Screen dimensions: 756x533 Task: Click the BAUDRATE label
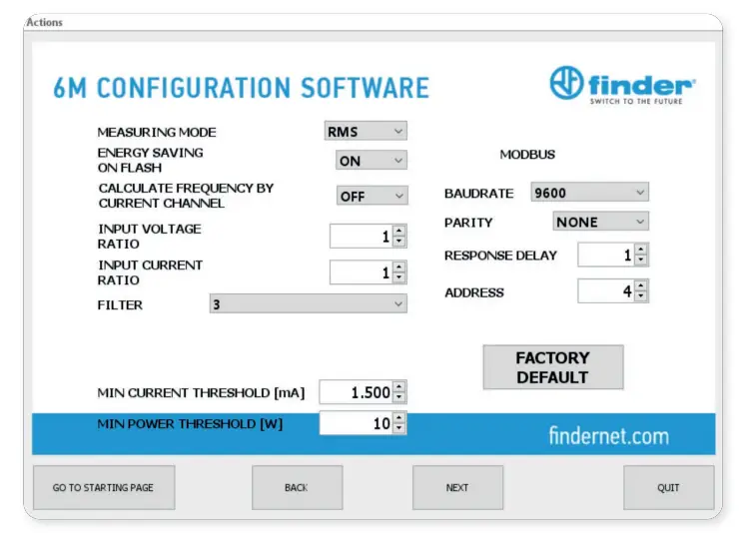coord(478,194)
